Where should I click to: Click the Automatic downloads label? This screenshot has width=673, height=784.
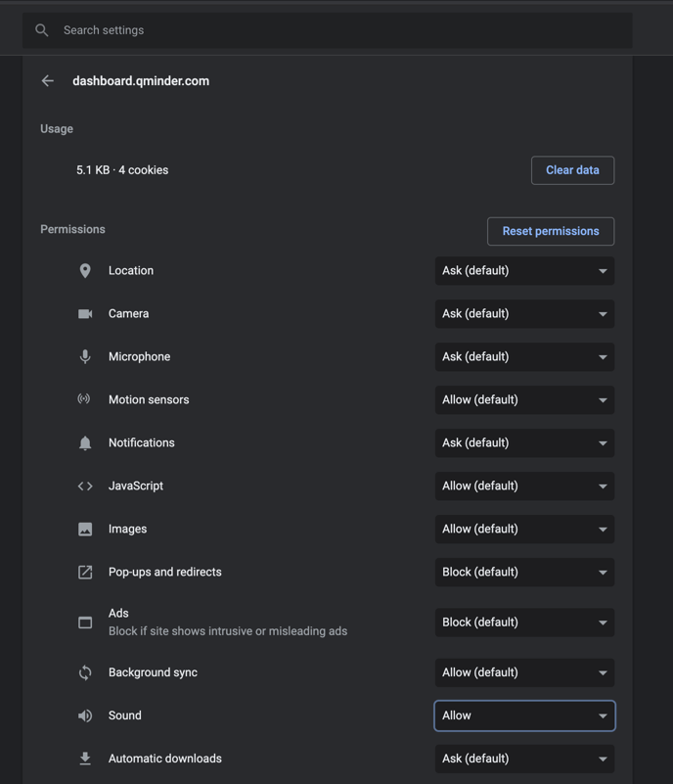pyautogui.click(x=165, y=759)
